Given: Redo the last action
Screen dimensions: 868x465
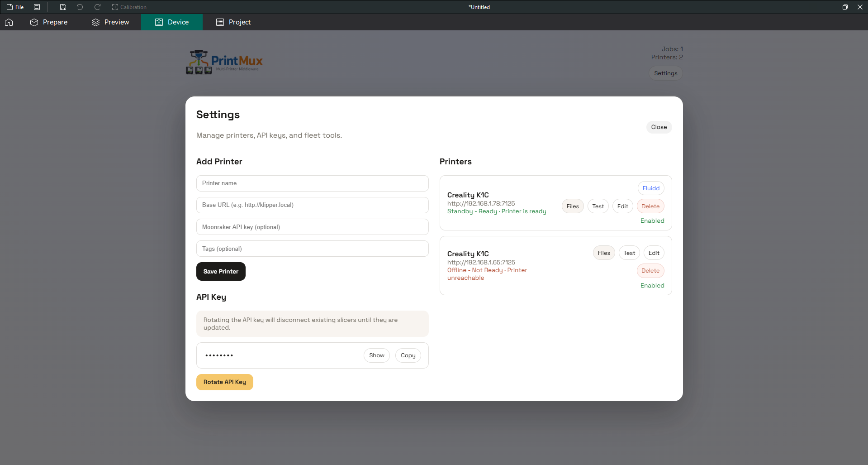Looking at the screenshot, I should coord(97,7).
